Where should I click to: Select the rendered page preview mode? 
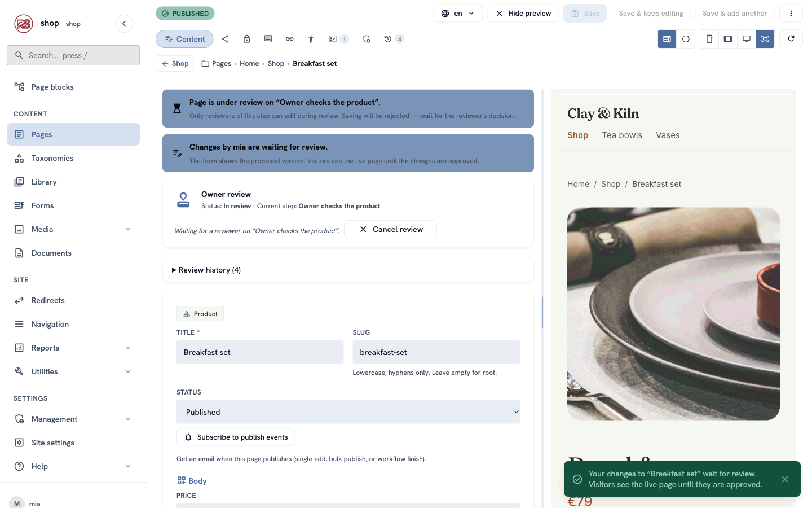pos(667,39)
